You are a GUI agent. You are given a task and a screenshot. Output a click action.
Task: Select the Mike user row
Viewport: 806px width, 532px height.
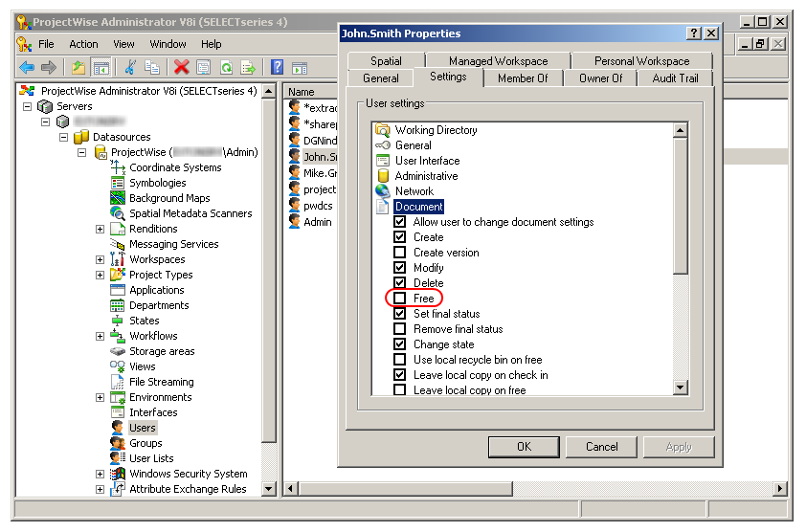point(313,173)
